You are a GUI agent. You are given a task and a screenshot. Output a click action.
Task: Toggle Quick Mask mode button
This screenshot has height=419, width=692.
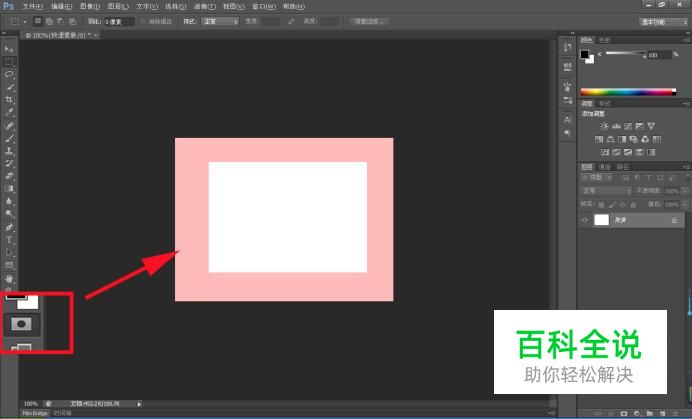(x=21, y=325)
